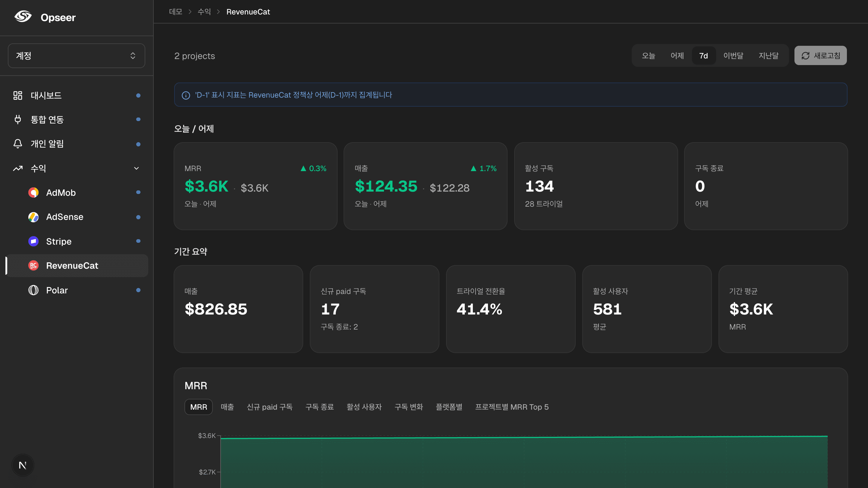Click the 매출 green up-triangle 1.7% indicator
This screenshot has height=488, width=868.
473,168
